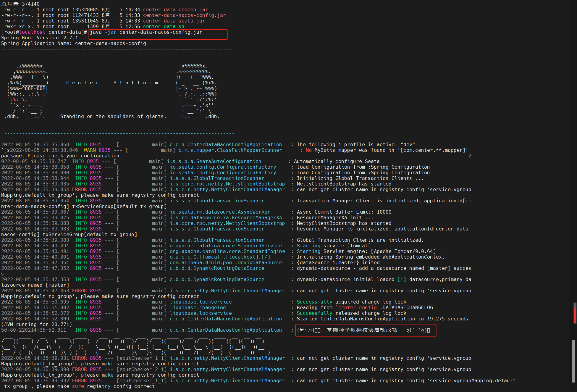Click logger 'o.m.s.mapper.ClassPathMapperScanner'
The image size is (577, 392).
230,150
